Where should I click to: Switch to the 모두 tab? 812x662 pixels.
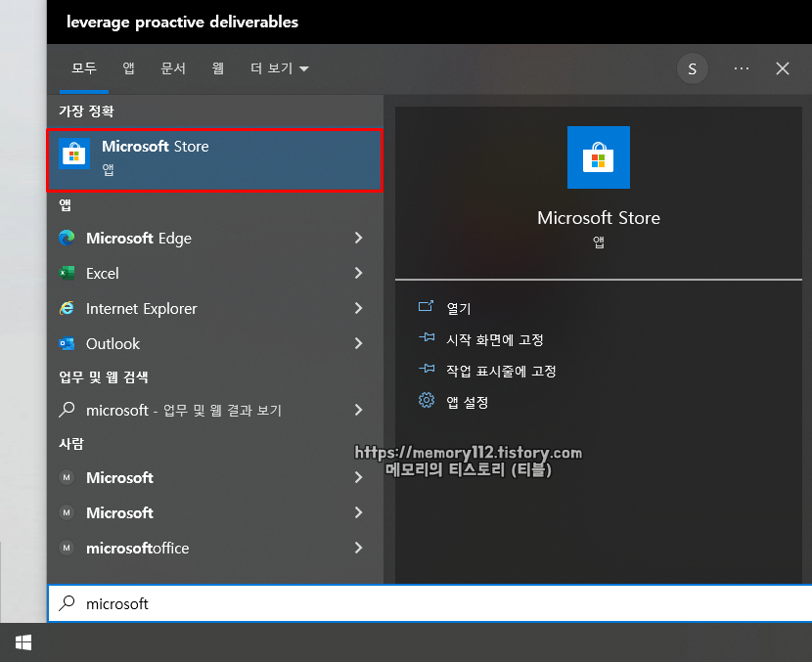[x=84, y=68]
